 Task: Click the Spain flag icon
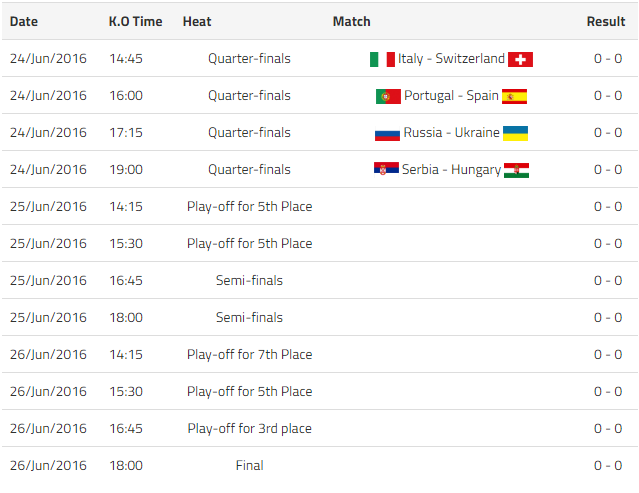point(514,96)
